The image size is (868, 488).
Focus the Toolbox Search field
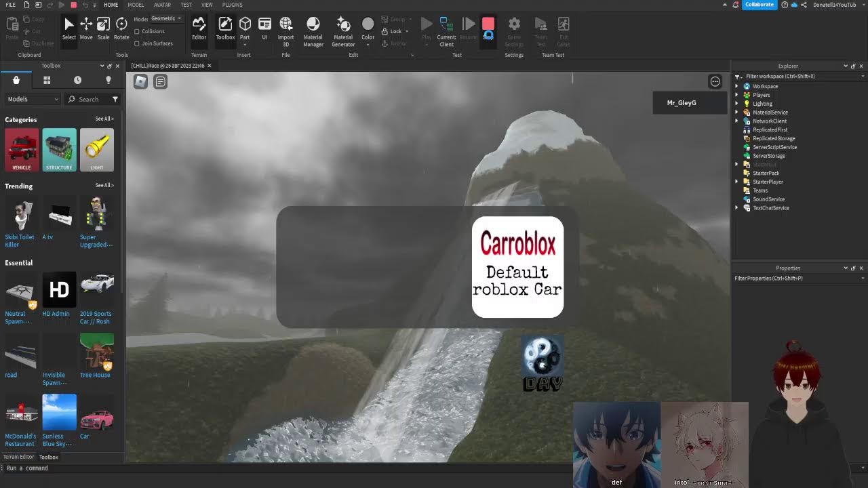(x=88, y=99)
